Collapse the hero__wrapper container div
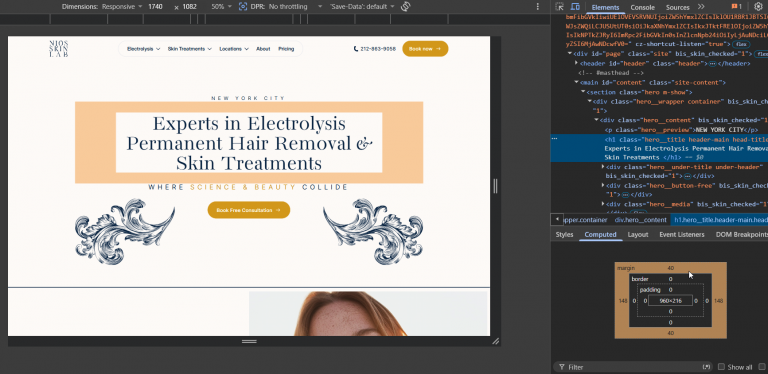 [590, 101]
